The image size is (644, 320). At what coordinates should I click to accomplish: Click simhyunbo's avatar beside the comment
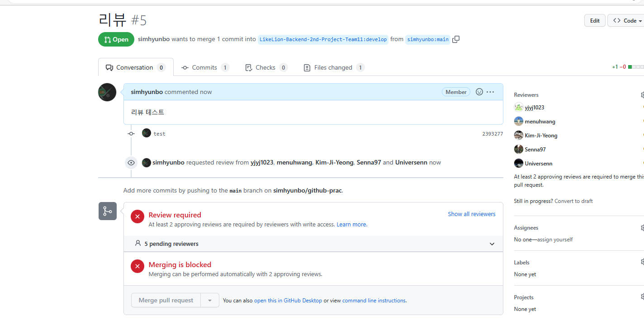[x=107, y=92]
